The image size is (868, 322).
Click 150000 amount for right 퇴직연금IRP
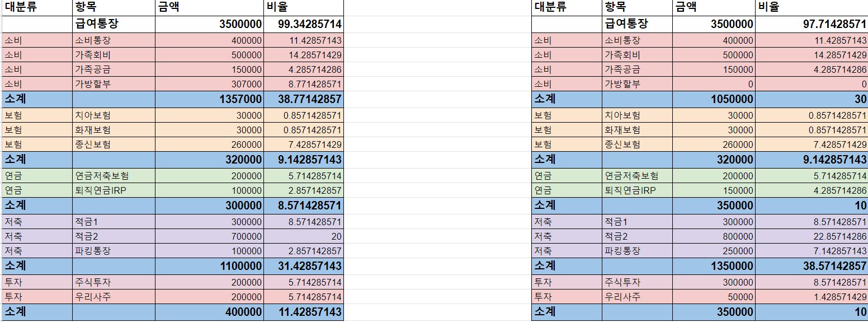[713, 190]
